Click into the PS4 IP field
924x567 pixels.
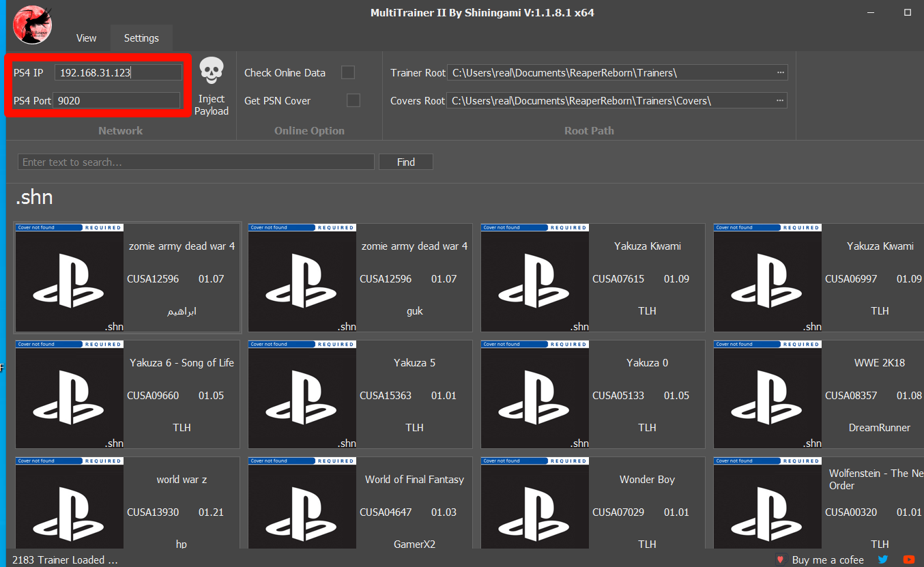coord(119,72)
